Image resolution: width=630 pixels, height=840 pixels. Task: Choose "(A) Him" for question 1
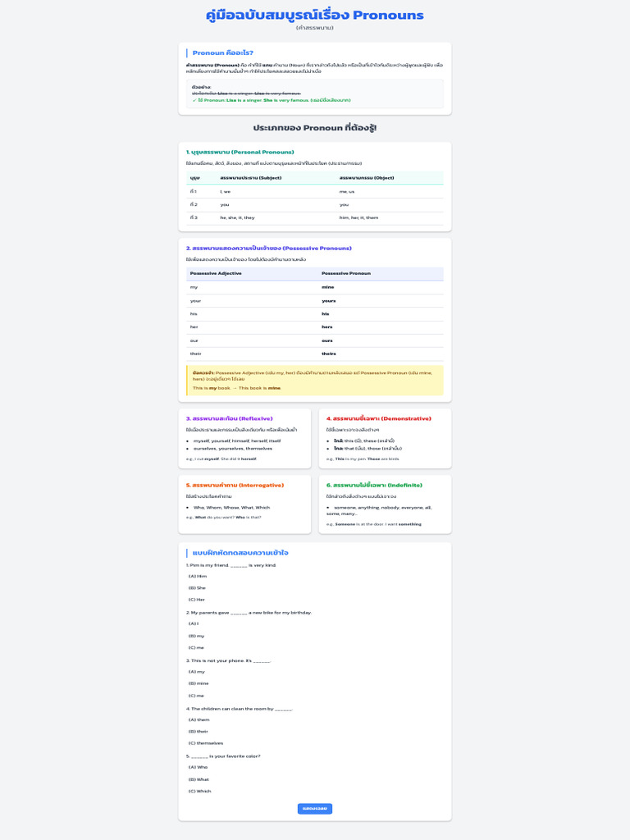(x=198, y=576)
